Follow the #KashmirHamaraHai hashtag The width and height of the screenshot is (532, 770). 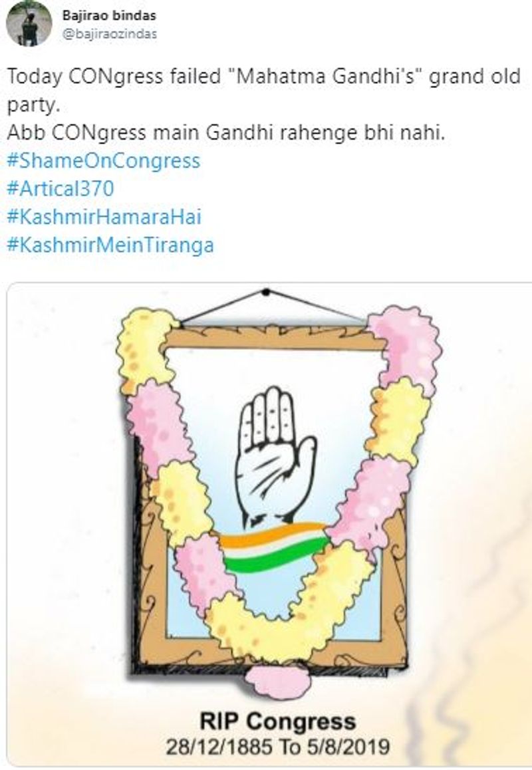tap(104, 217)
